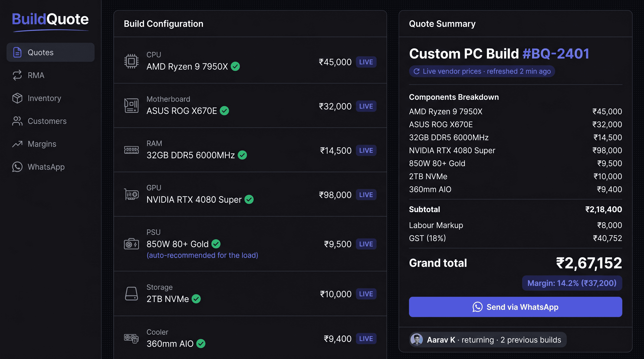The image size is (644, 359).
Task: Open the Margins page
Action: click(51, 144)
